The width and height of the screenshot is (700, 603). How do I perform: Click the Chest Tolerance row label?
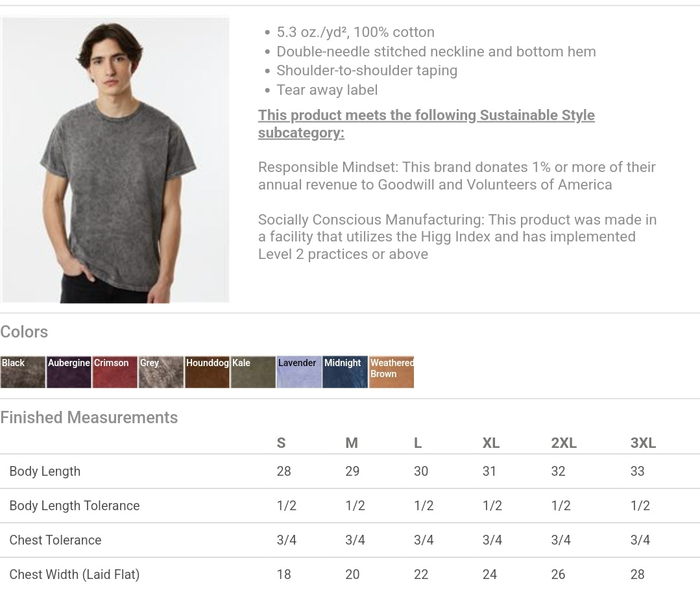pos(55,540)
